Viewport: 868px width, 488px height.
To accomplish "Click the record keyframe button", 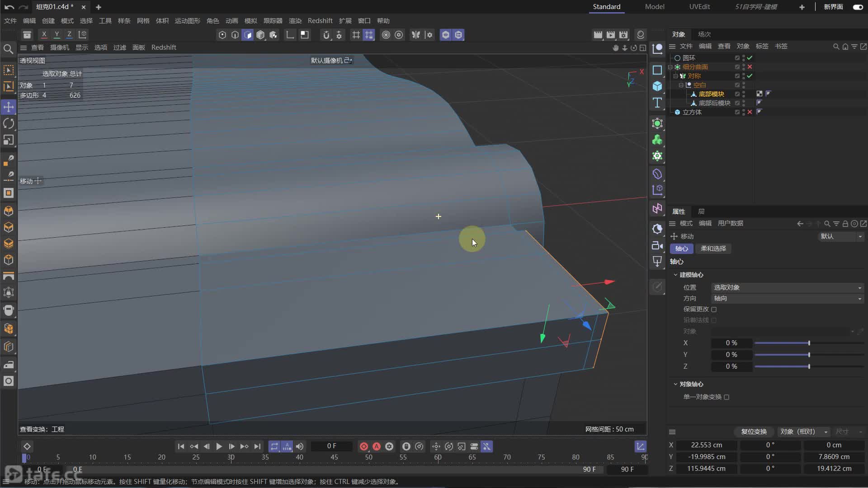I will pos(364,446).
